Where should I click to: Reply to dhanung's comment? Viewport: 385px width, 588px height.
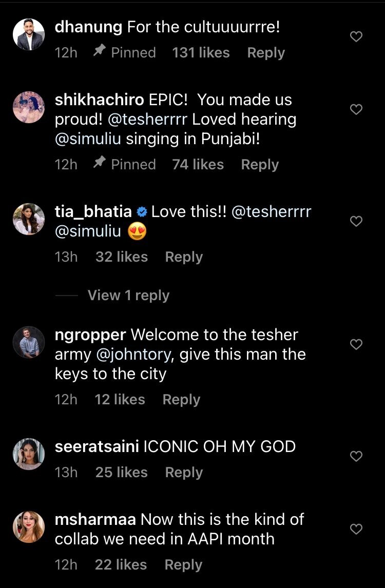tap(266, 53)
